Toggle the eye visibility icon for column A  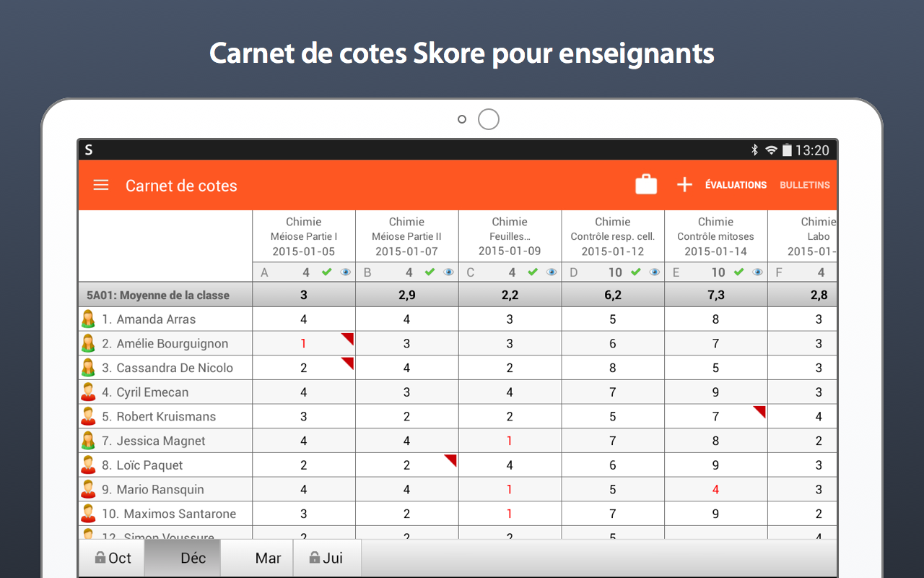coord(345,272)
